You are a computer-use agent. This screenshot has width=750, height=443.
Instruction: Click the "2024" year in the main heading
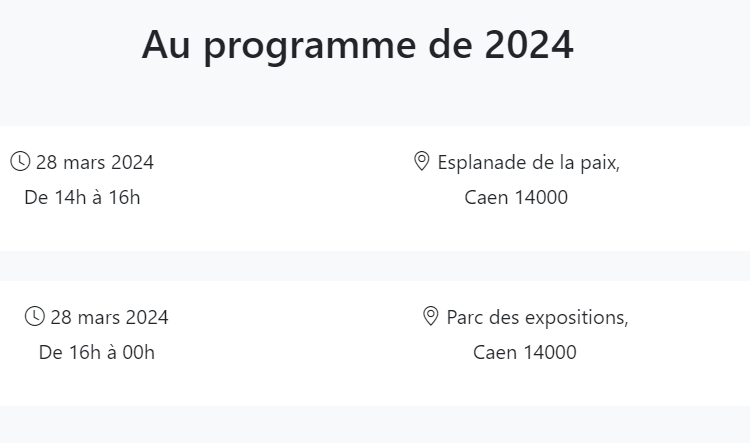(529, 44)
